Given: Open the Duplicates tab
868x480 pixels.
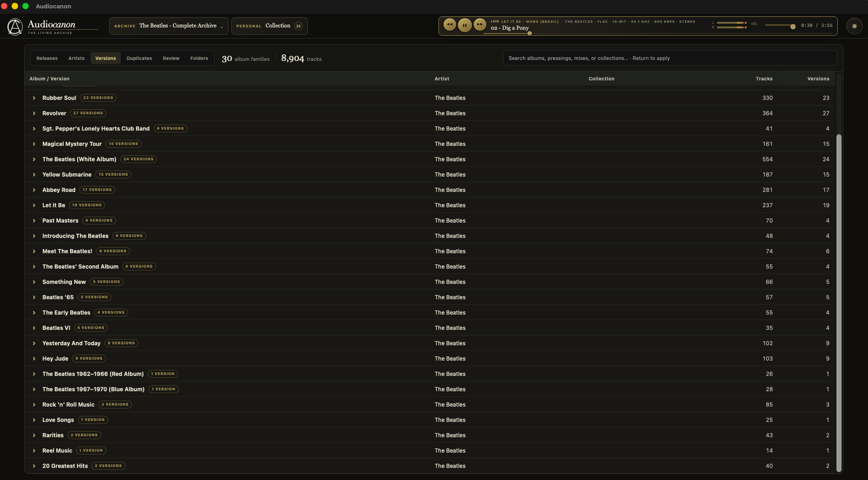Looking at the screenshot, I should coord(139,59).
